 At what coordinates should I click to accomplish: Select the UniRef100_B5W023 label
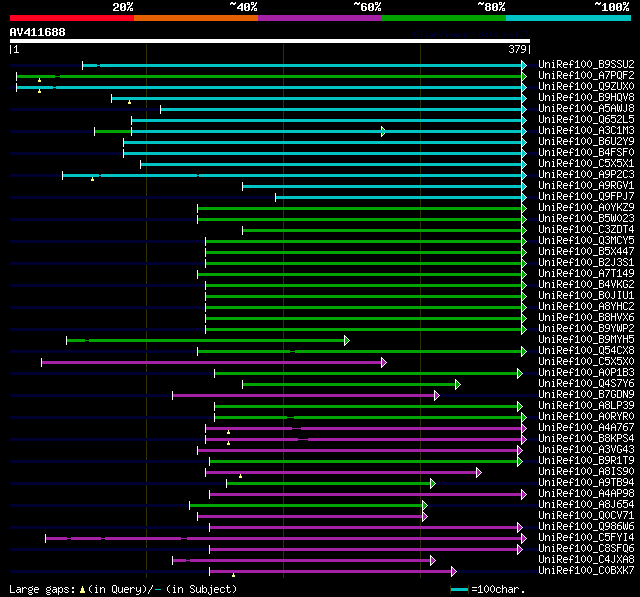[586, 219]
